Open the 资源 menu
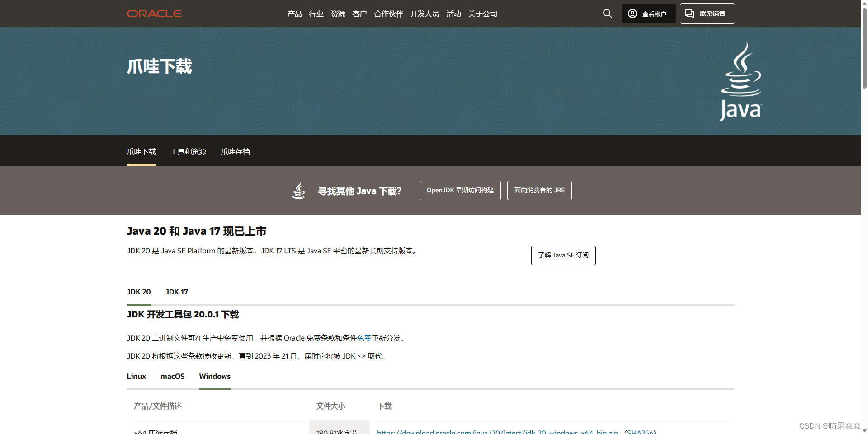This screenshot has height=434, width=868. pos(338,14)
